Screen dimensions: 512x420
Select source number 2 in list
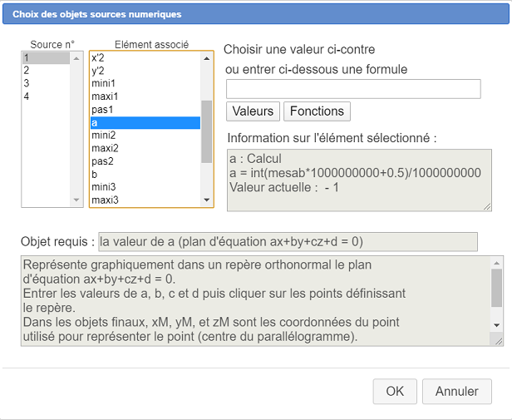click(x=46, y=70)
